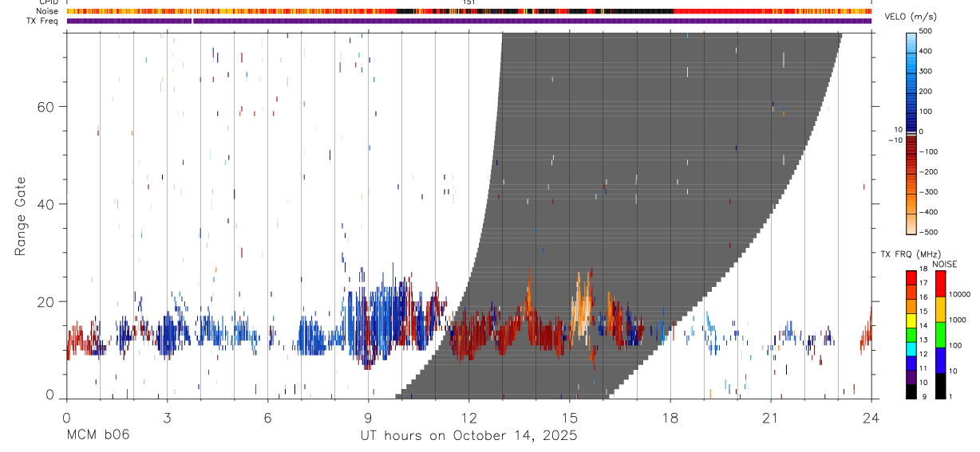Image resolution: width=980 pixels, height=452 pixels.
Task: Click the 1000 tick on NOISE legend
Action: [956, 320]
